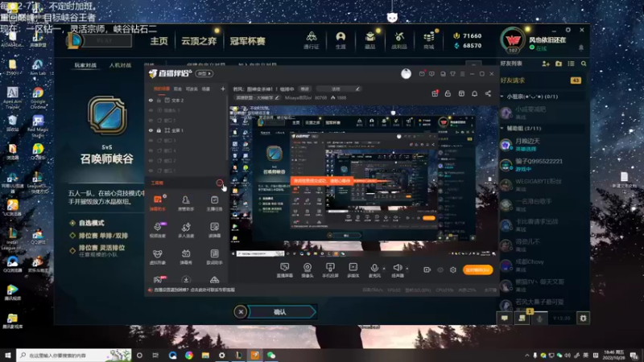Open 冠军杯赛 tab
The image size is (644, 362).
(248, 41)
